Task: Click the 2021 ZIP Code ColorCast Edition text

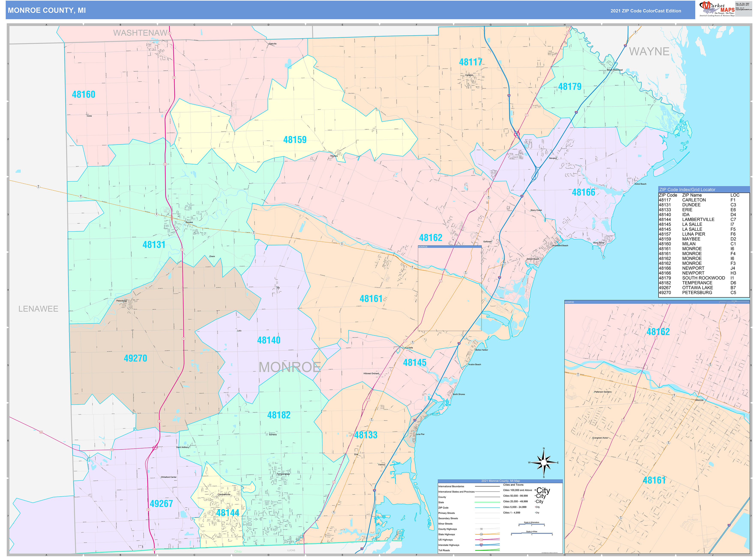Action: tap(646, 11)
